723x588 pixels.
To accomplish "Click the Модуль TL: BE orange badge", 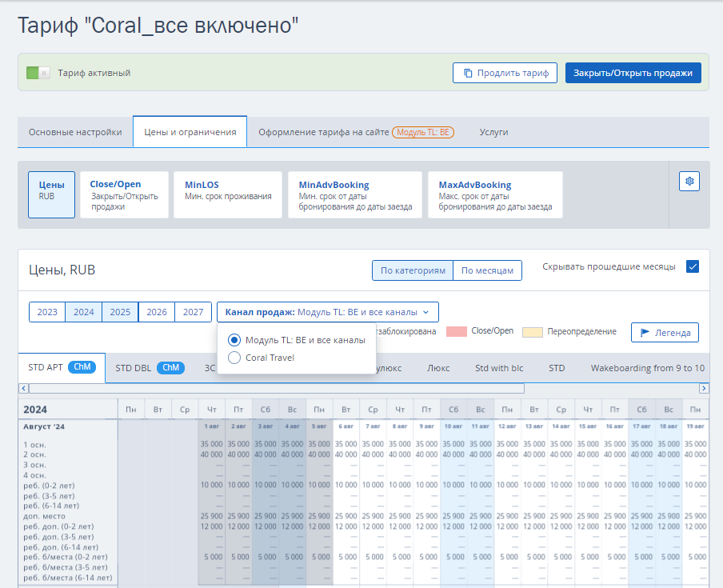I will click(x=422, y=132).
